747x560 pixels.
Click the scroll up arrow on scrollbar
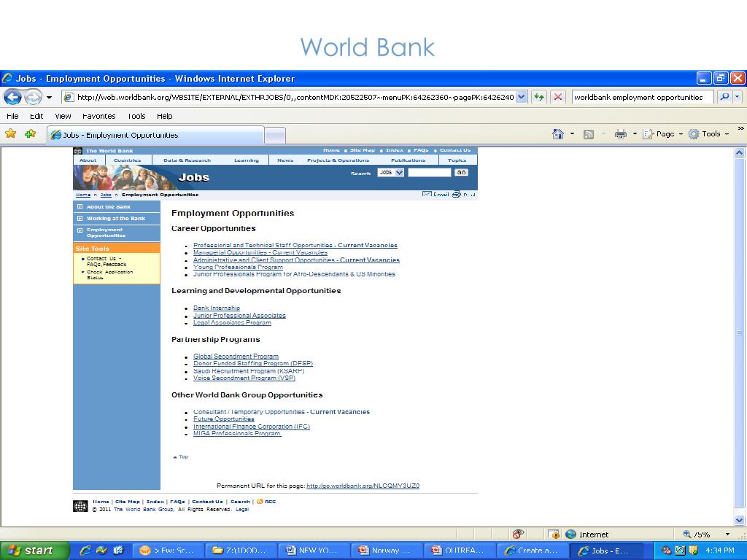tap(740, 153)
